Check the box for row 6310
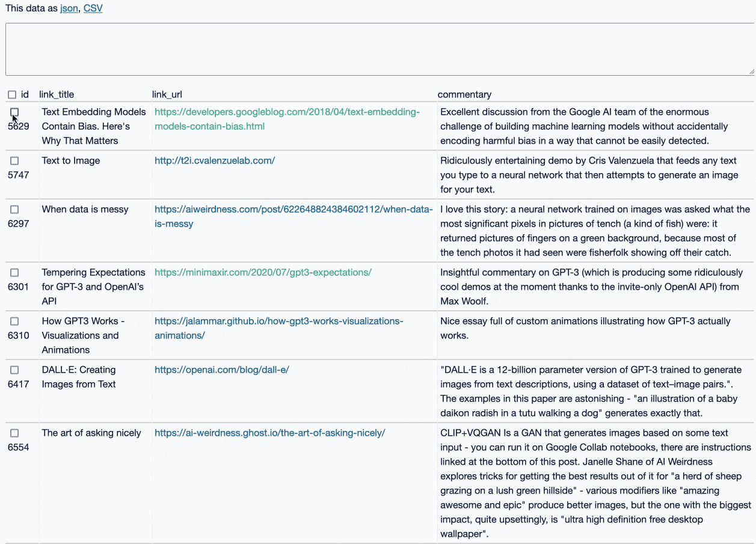The width and height of the screenshot is (756, 544). (14, 322)
